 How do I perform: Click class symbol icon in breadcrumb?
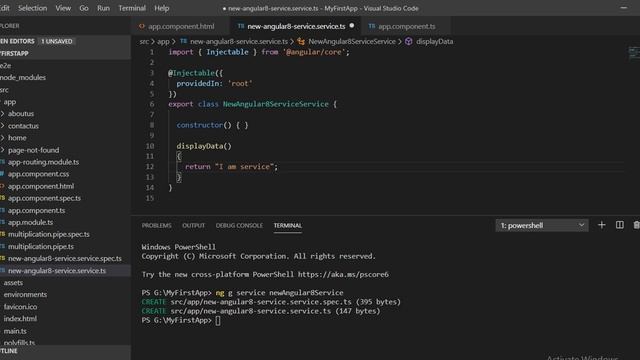[301, 41]
